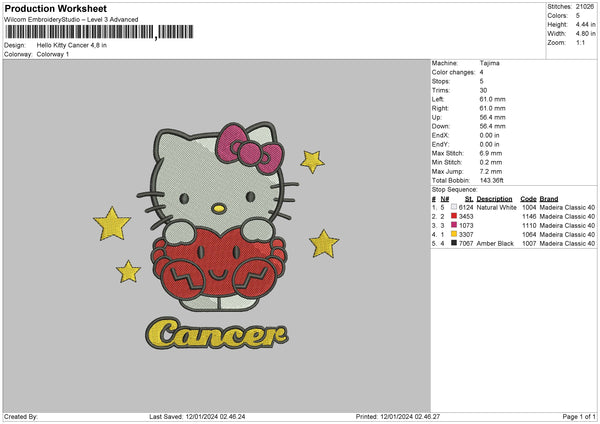Select the Right value 61.0 mm
This screenshot has height=424, width=600.
click(492, 108)
